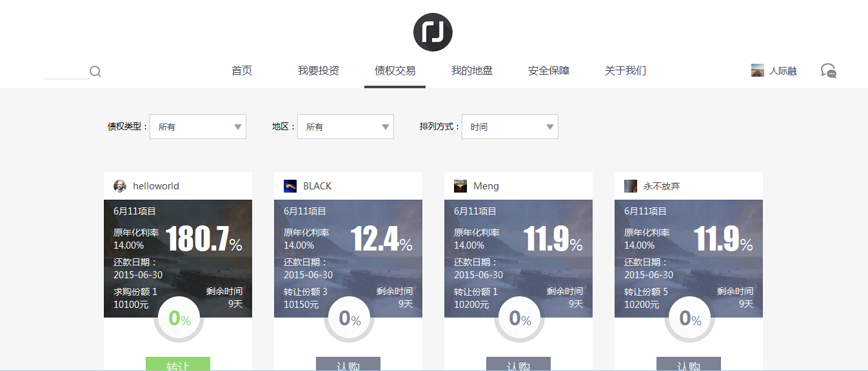This screenshot has width=868, height=371.
Task: Click the 11.9% rate on Meng card
Action: (x=553, y=239)
